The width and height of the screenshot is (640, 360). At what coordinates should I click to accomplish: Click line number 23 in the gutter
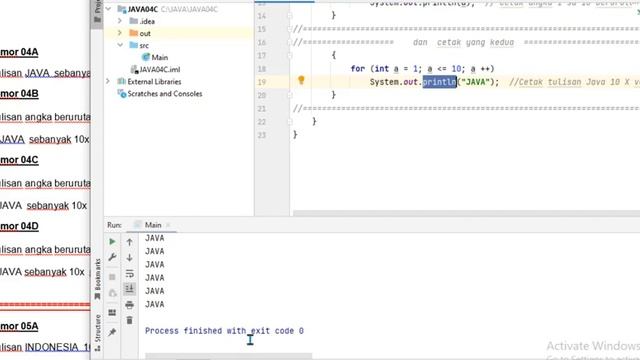point(262,135)
